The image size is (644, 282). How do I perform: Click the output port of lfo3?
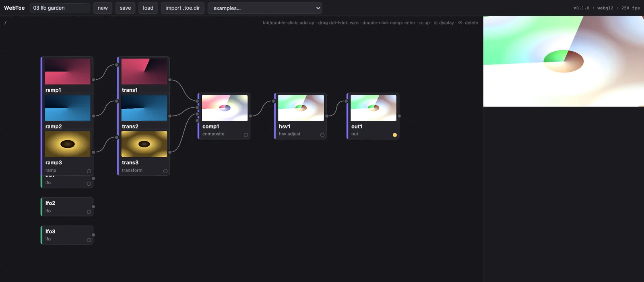pyautogui.click(x=93, y=235)
